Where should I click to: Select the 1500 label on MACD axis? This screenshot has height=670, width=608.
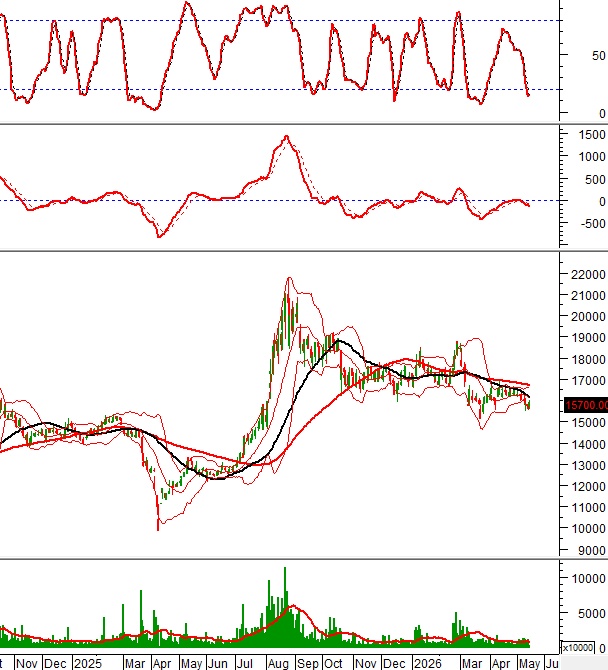click(x=592, y=135)
